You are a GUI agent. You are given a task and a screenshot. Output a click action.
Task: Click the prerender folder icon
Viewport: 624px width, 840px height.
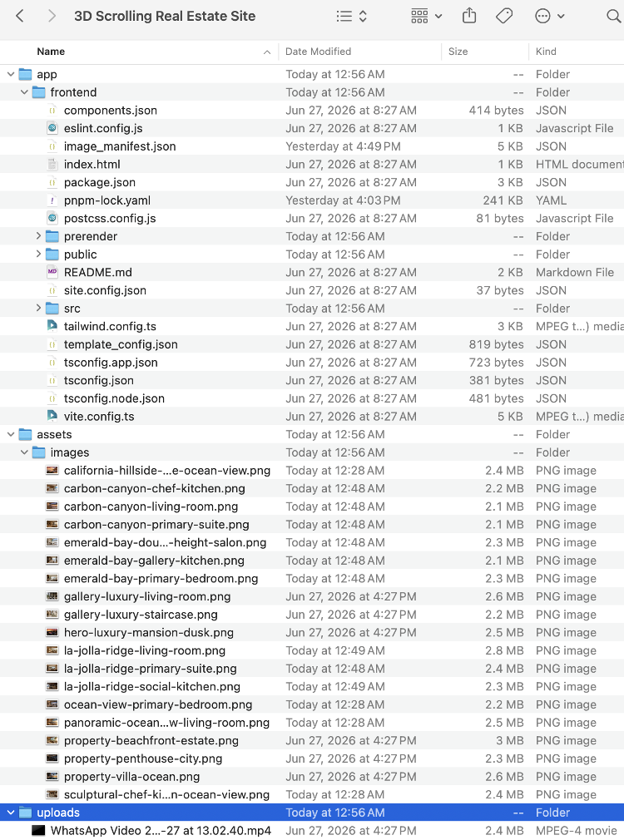[52, 236]
